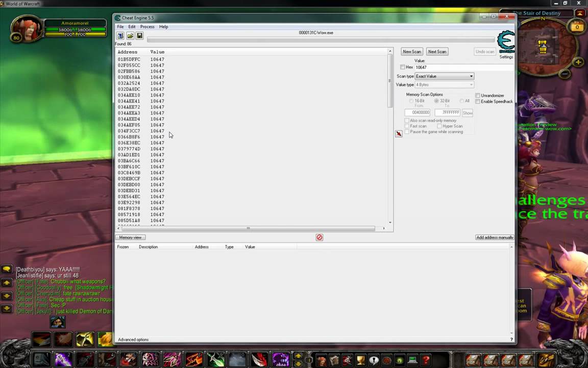Image resolution: width=588 pixels, height=368 pixels.
Task: Click Add address manually
Action: (x=495, y=237)
